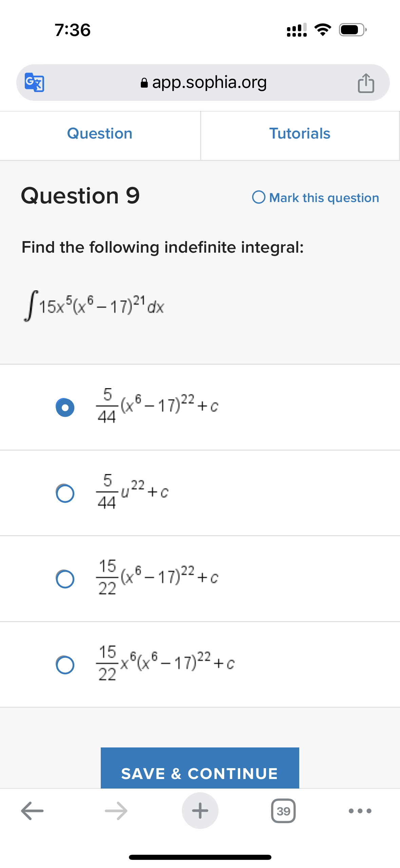400x868 pixels.
Task: Open the more options ellipsis icon
Action: click(x=360, y=811)
